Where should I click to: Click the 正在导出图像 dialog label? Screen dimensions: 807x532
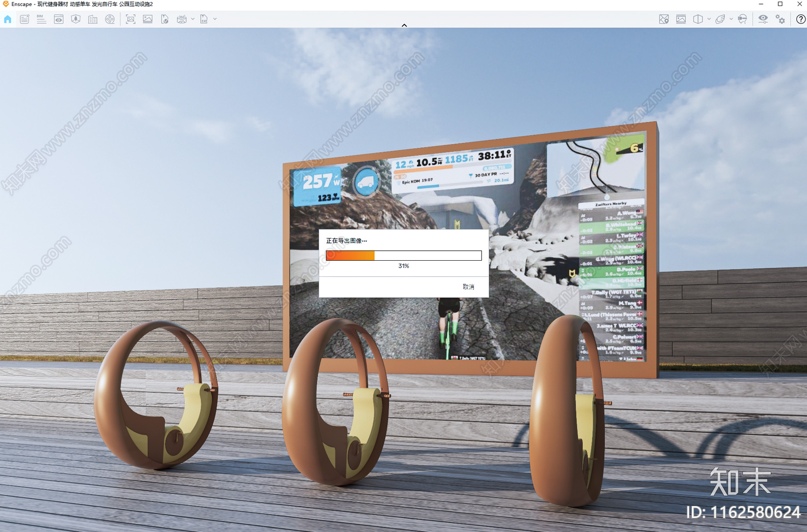pos(347,241)
